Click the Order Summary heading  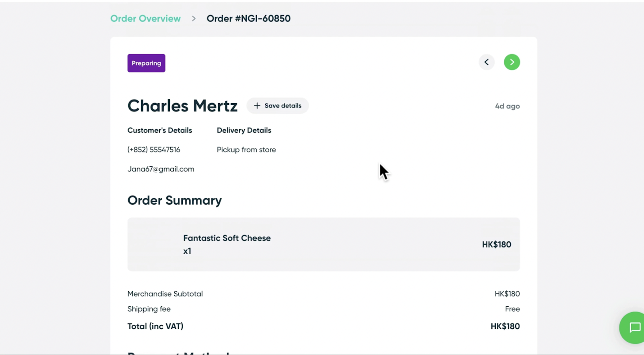coord(174,200)
